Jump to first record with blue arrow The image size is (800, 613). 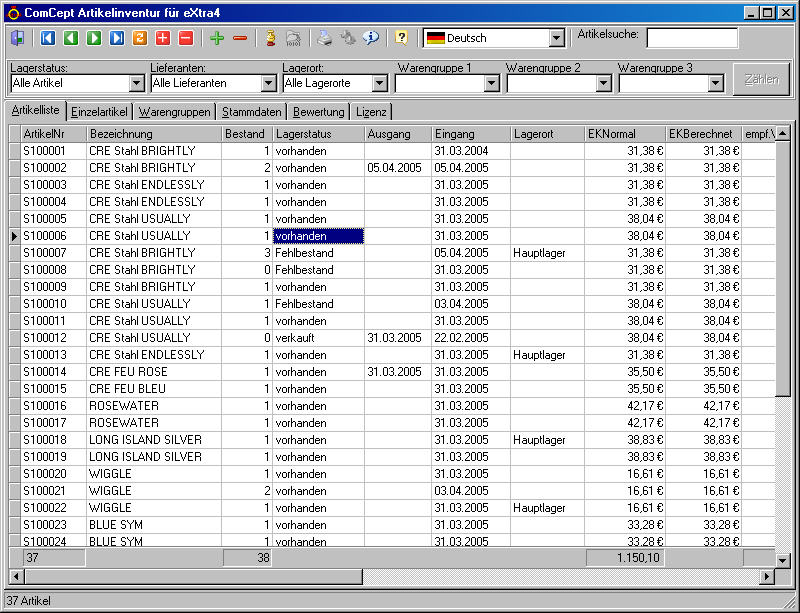(x=48, y=38)
